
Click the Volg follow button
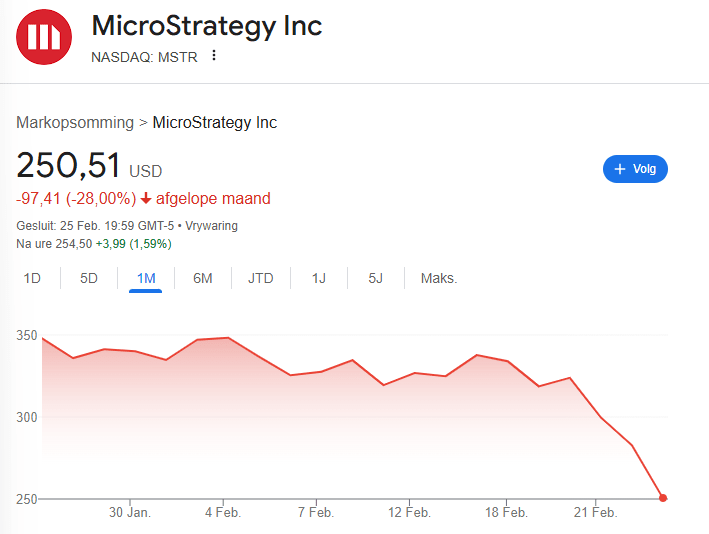tap(635, 169)
